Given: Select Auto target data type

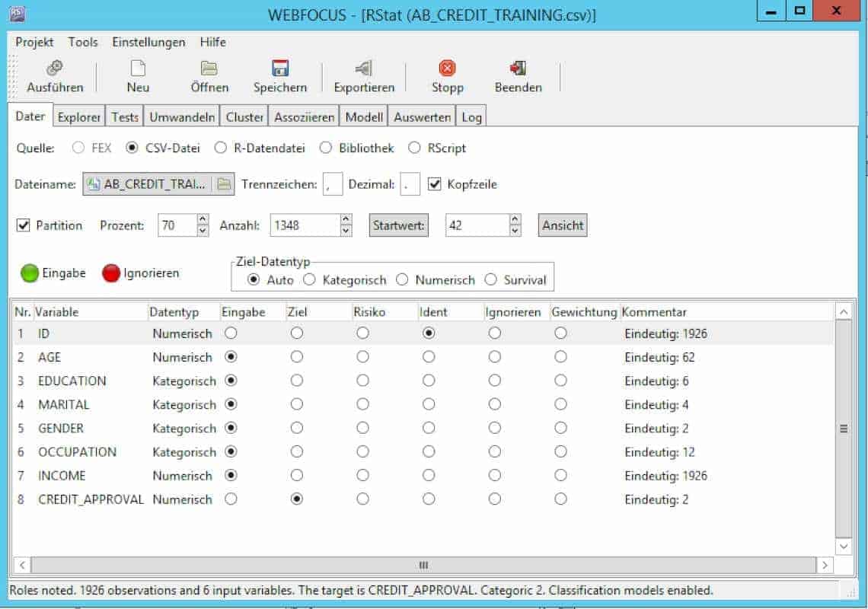Looking at the screenshot, I should (254, 279).
